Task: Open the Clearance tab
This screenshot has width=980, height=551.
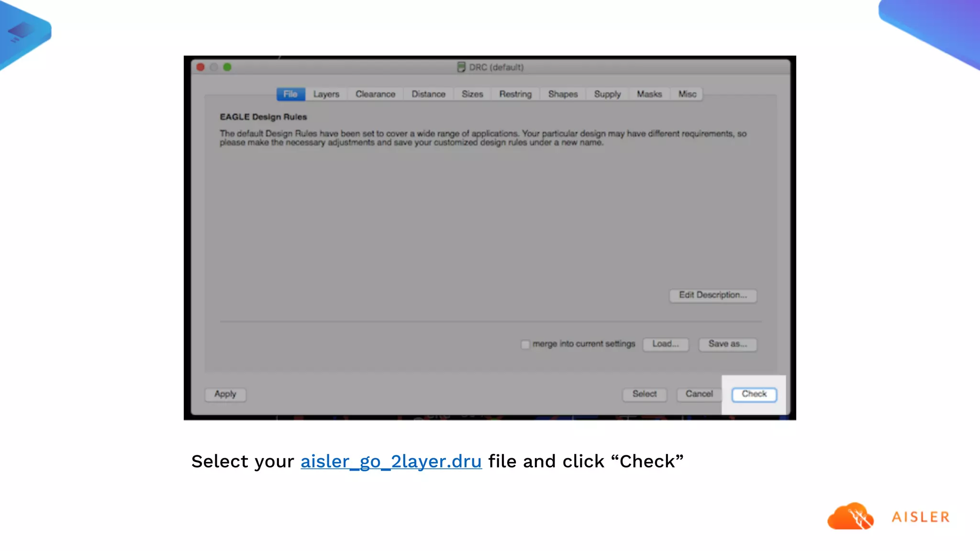Action: (x=375, y=94)
